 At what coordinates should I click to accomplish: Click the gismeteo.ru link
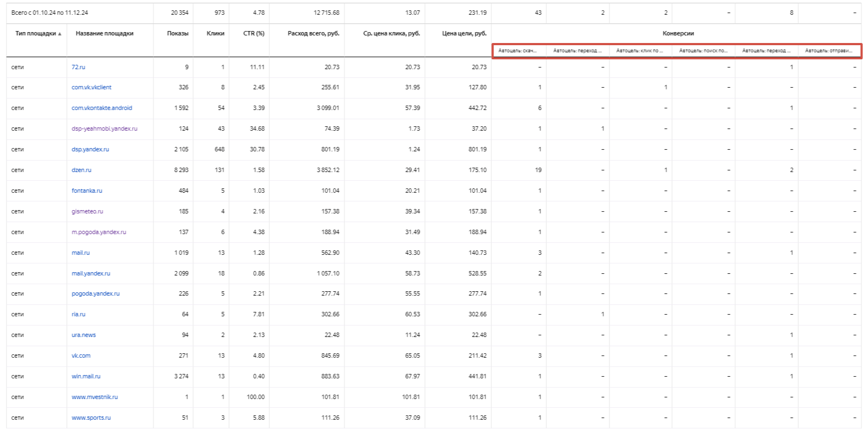click(x=87, y=211)
